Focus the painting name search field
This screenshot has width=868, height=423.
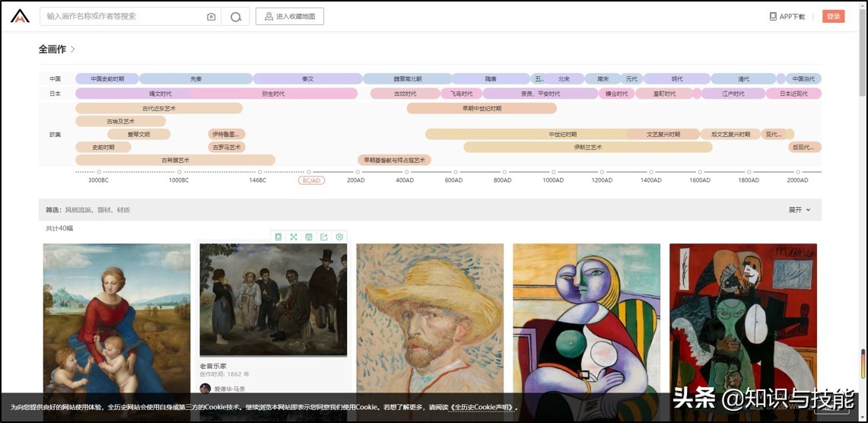click(x=125, y=17)
